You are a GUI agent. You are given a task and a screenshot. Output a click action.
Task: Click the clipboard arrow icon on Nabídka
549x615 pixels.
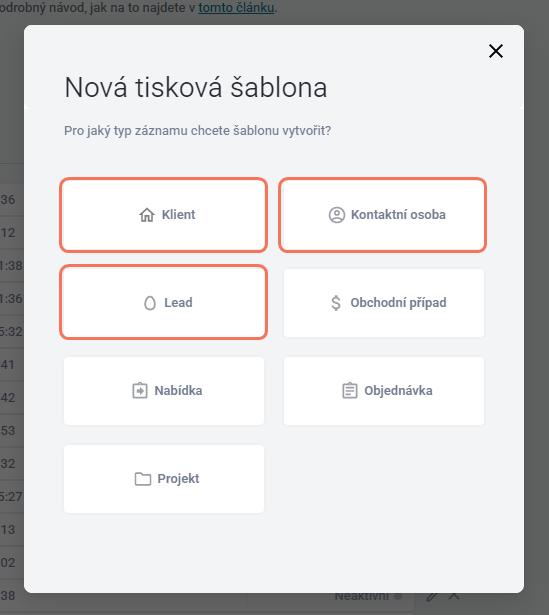140,391
